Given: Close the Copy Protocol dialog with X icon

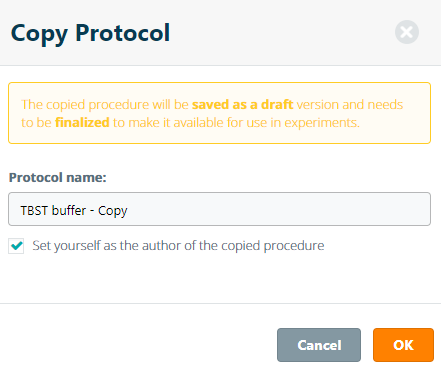Looking at the screenshot, I should click(x=407, y=32).
